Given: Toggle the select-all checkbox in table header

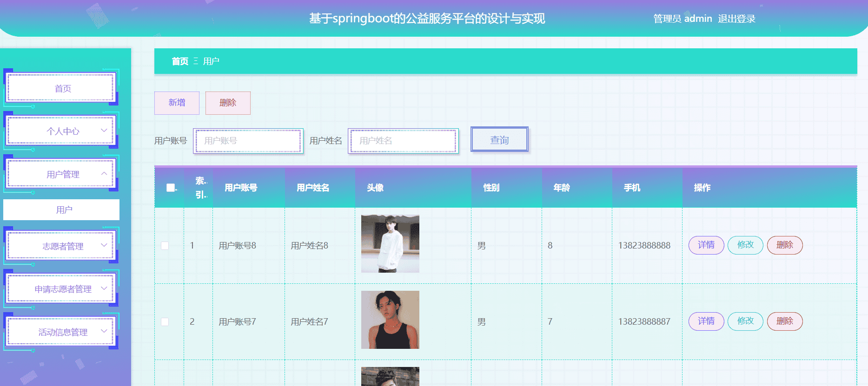Looking at the screenshot, I should 171,188.
